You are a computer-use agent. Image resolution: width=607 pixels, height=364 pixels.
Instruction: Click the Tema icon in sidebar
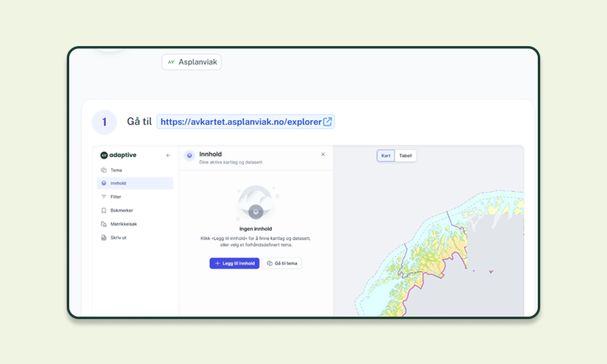(x=104, y=170)
